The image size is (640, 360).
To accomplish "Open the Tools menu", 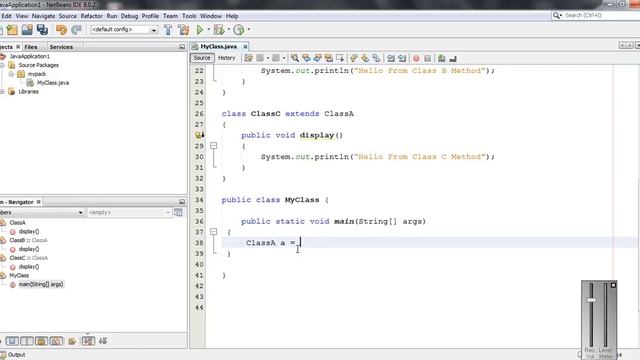I will coord(189,16).
